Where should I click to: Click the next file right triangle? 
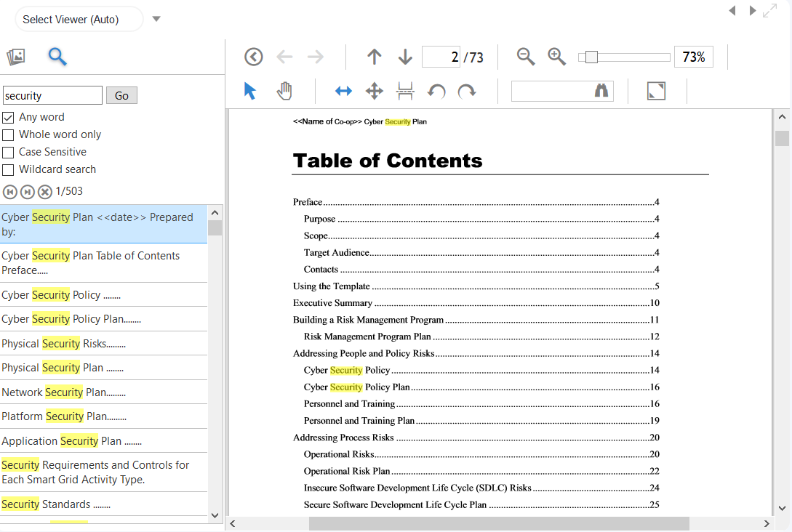[x=753, y=11]
